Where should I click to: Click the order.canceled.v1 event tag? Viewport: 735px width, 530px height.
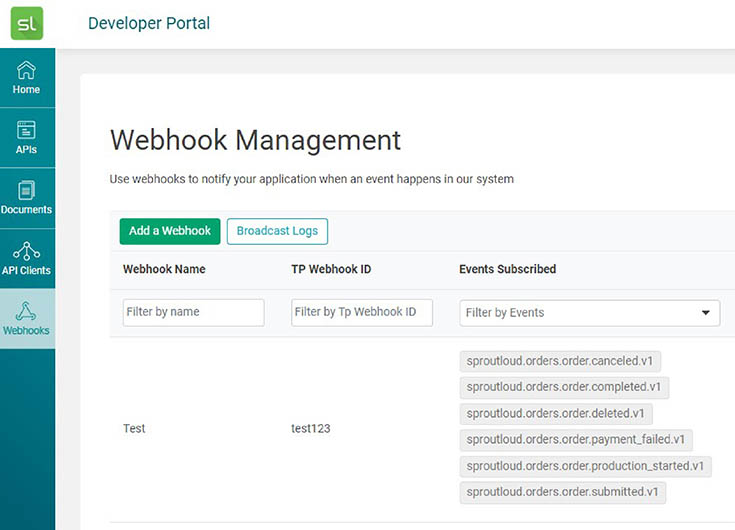pyautogui.click(x=560, y=361)
